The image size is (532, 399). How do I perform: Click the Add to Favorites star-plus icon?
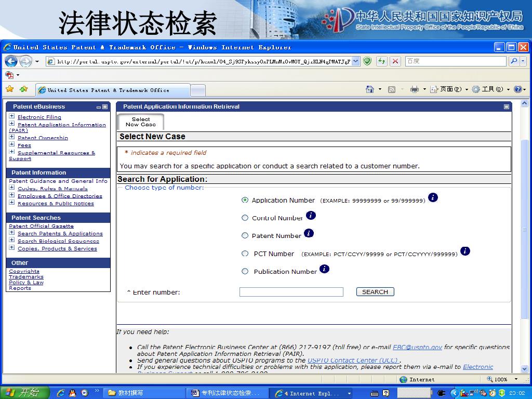point(23,89)
